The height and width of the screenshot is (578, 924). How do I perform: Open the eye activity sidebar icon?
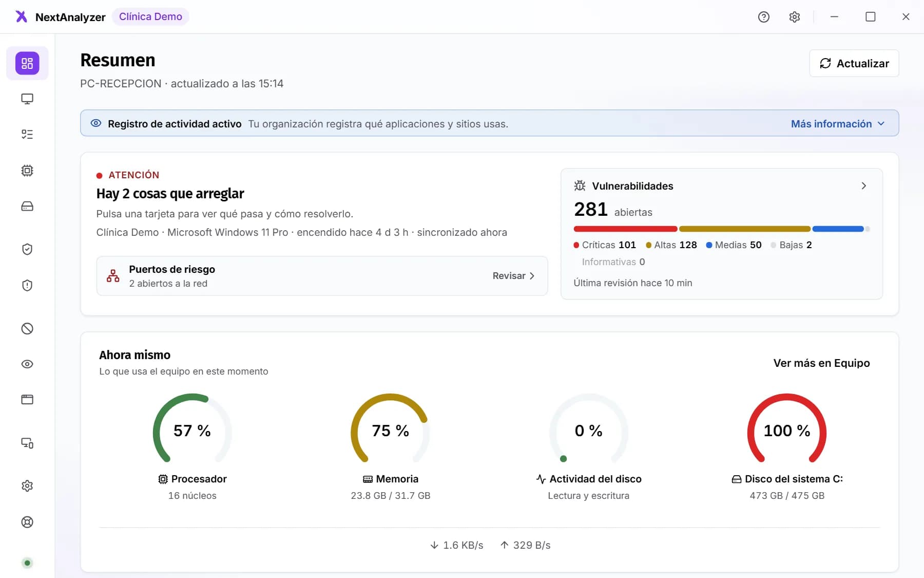(x=27, y=364)
